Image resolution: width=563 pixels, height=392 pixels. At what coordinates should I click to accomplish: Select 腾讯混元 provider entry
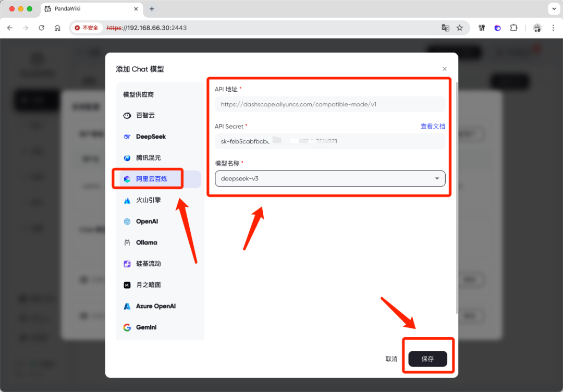coord(160,157)
